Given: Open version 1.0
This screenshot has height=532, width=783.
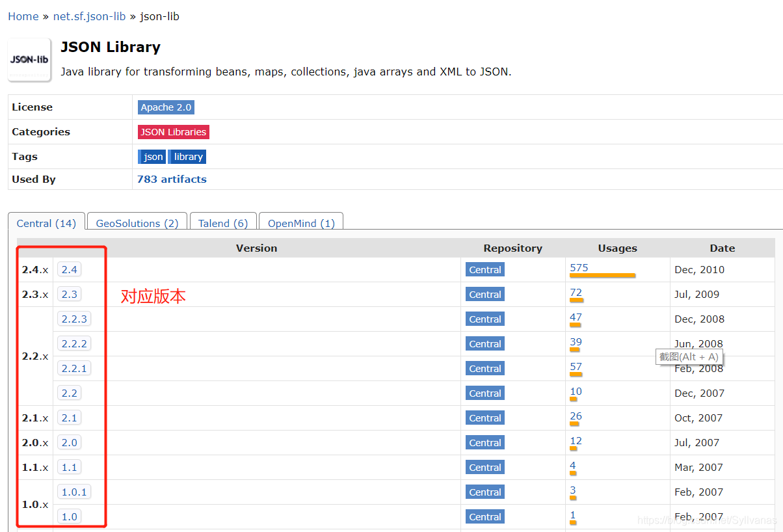Looking at the screenshot, I should click(x=69, y=516).
